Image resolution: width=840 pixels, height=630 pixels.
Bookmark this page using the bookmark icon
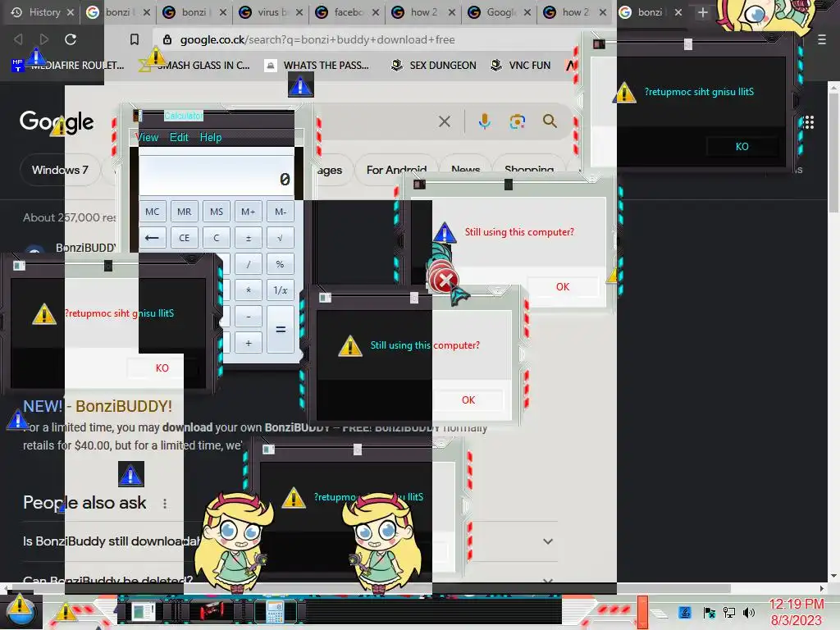point(135,39)
